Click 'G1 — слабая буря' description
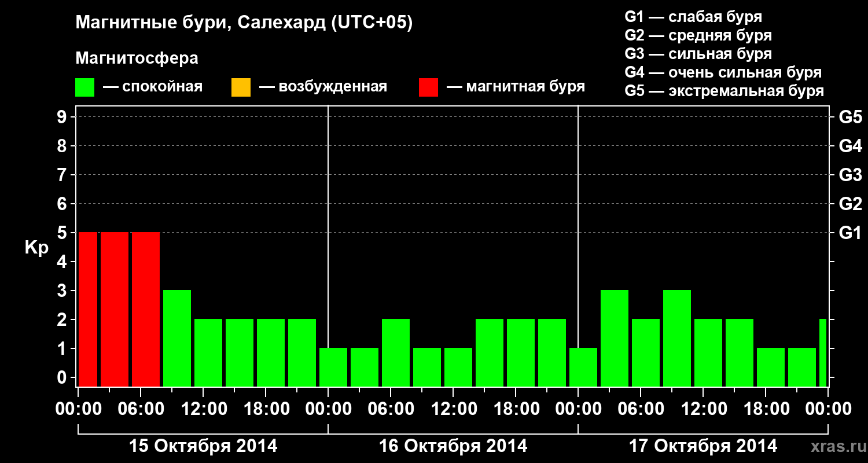The height and width of the screenshot is (463, 868). coord(693,17)
